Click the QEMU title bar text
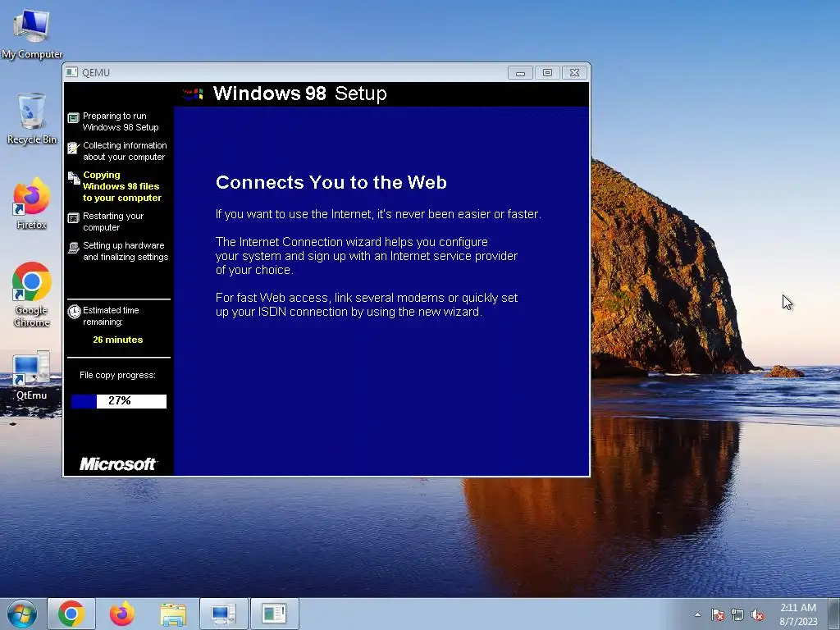The image size is (840, 630). [96, 73]
